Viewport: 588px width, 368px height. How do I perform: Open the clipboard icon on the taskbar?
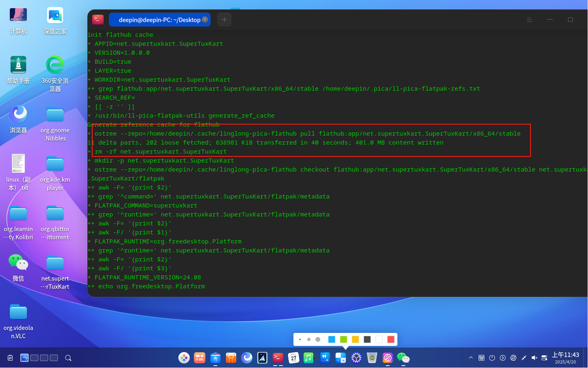tap(11, 358)
